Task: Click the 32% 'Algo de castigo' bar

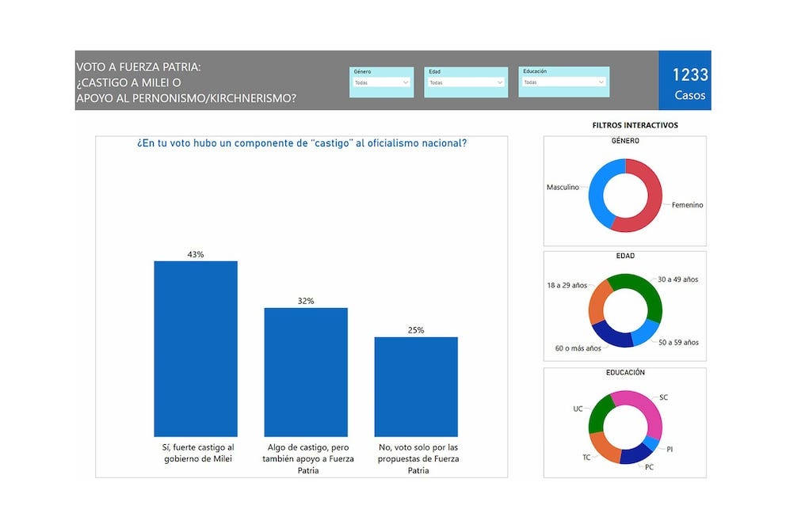Action: pyautogui.click(x=306, y=372)
